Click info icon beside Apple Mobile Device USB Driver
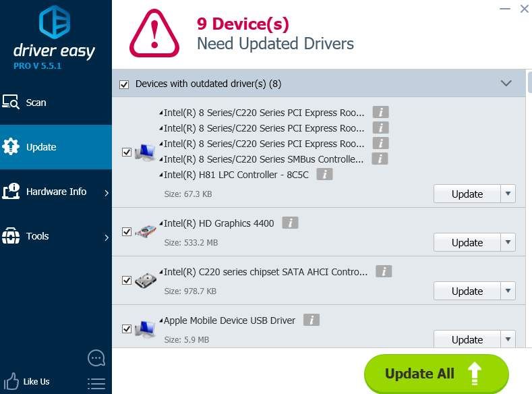Viewport: 532px width, 394px height. tap(311, 320)
